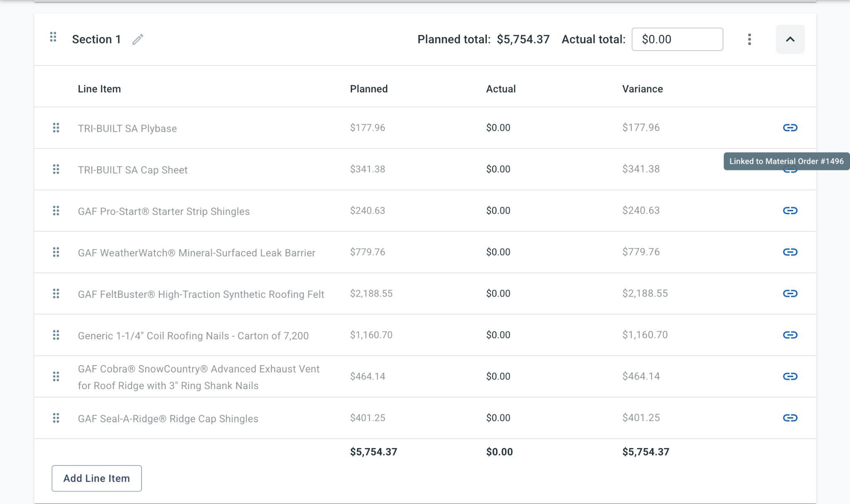Click the Actual amount for FeltBuster Felt
This screenshot has width=850, height=504.
(498, 294)
